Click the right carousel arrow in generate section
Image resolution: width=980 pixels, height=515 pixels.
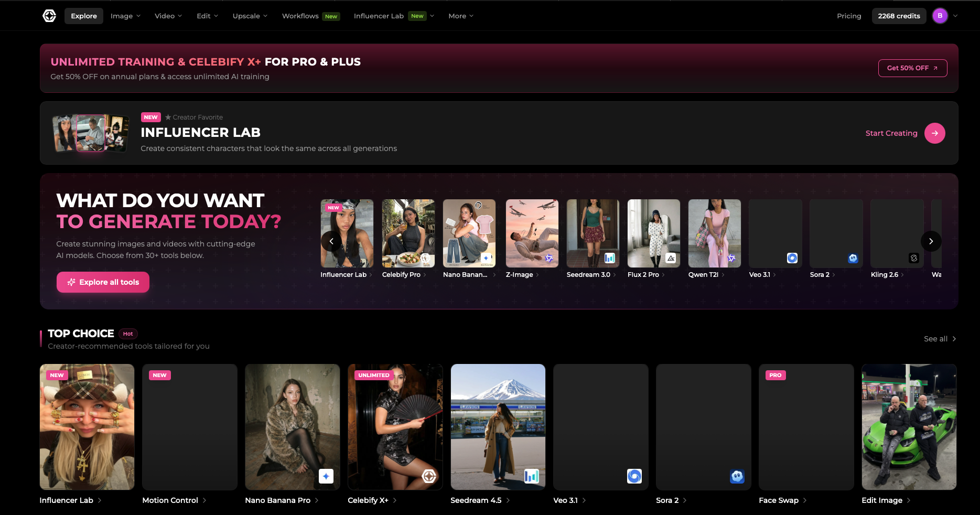(931, 241)
